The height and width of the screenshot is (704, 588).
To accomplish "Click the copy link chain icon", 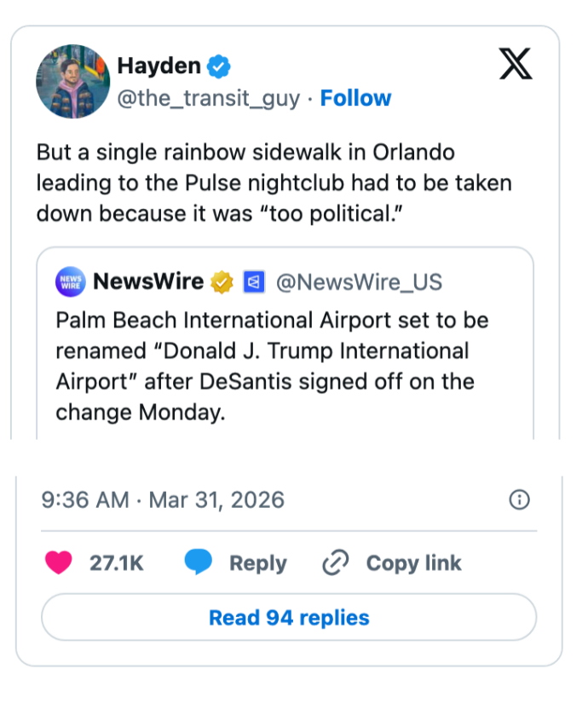I will pos(335,563).
